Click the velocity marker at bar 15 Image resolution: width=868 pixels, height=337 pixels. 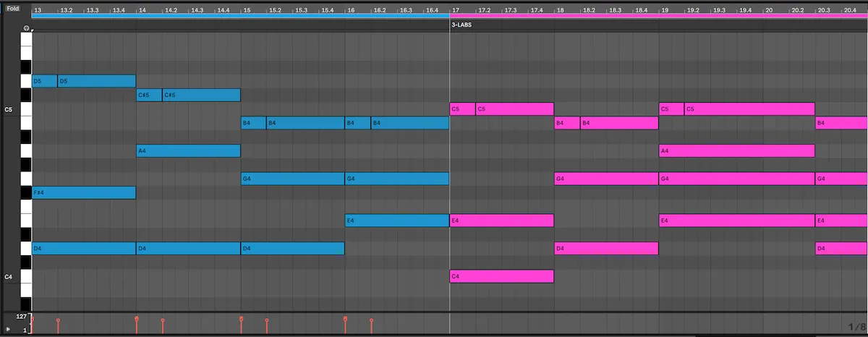(x=242, y=318)
